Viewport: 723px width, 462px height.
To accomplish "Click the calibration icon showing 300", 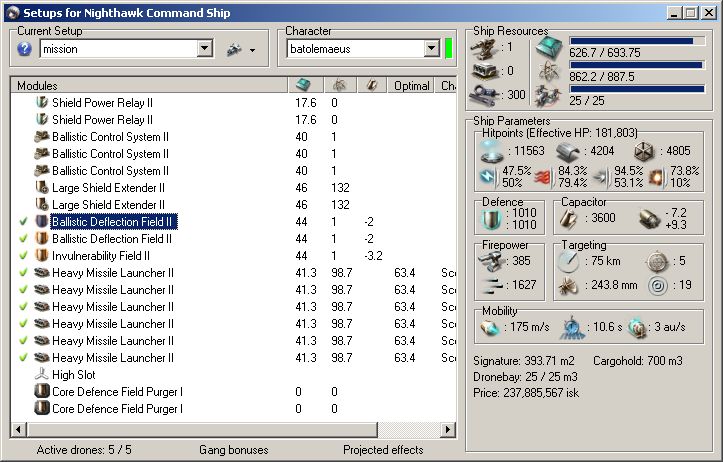I will (x=485, y=94).
